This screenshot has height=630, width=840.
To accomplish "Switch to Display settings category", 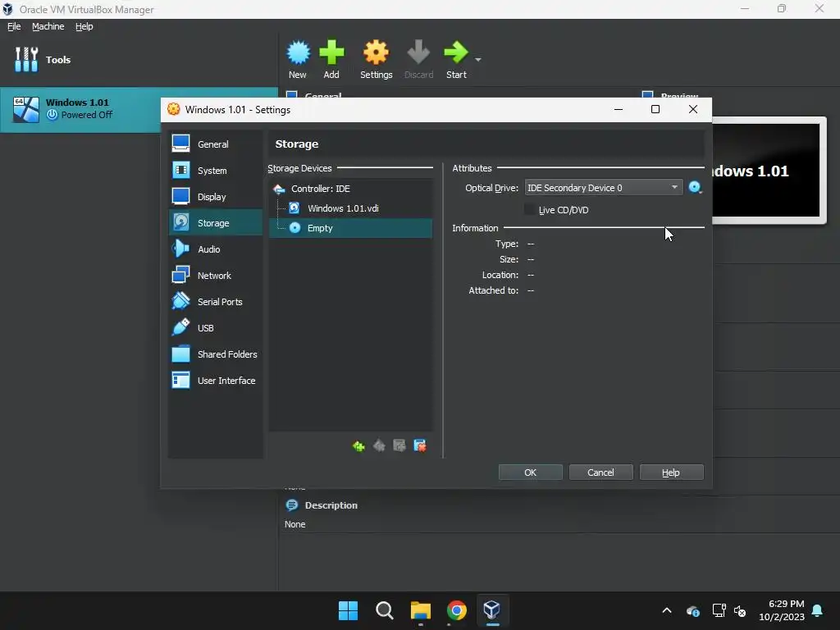I will (216, 197).
